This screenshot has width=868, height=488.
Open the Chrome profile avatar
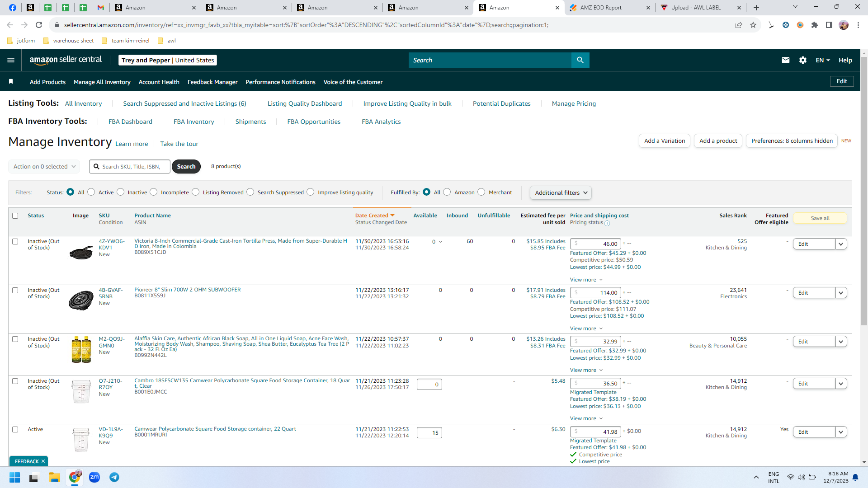point(844,25)
